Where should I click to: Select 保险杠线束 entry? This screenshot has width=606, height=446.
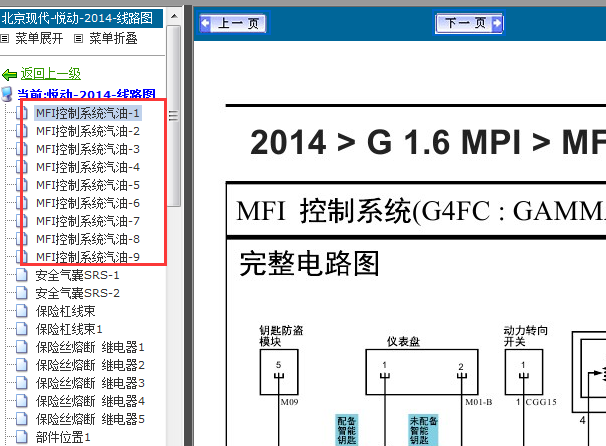click(x=65, y=311)
